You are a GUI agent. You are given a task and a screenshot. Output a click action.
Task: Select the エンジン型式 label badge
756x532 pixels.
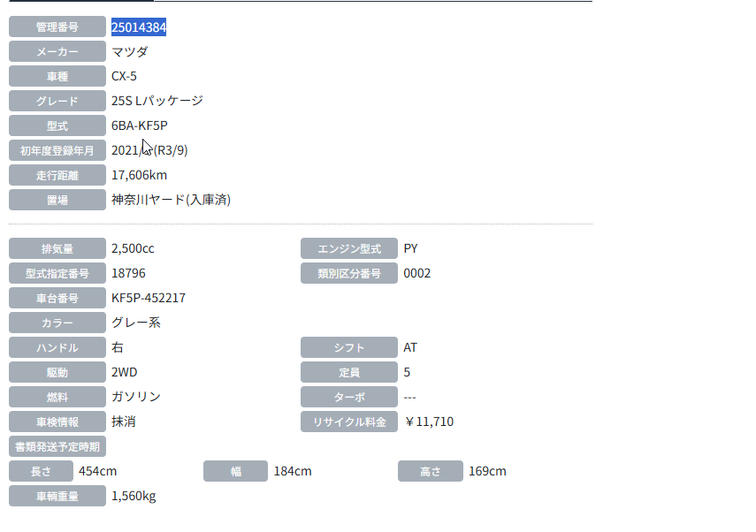[x=349, y=248]
